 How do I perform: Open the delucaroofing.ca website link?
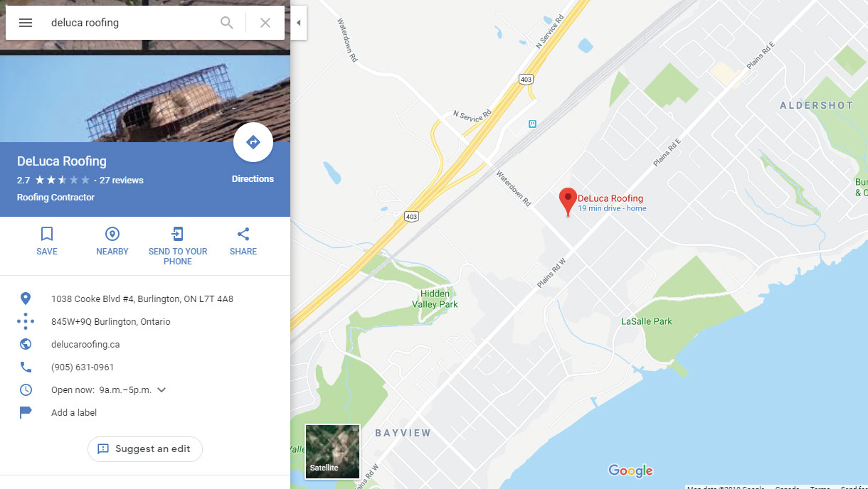click(x=85, y=344)
